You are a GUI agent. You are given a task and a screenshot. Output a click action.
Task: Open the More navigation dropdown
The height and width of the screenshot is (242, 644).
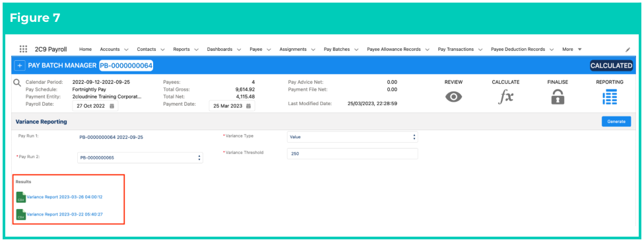pyautogui.click(x=571, y=49)
